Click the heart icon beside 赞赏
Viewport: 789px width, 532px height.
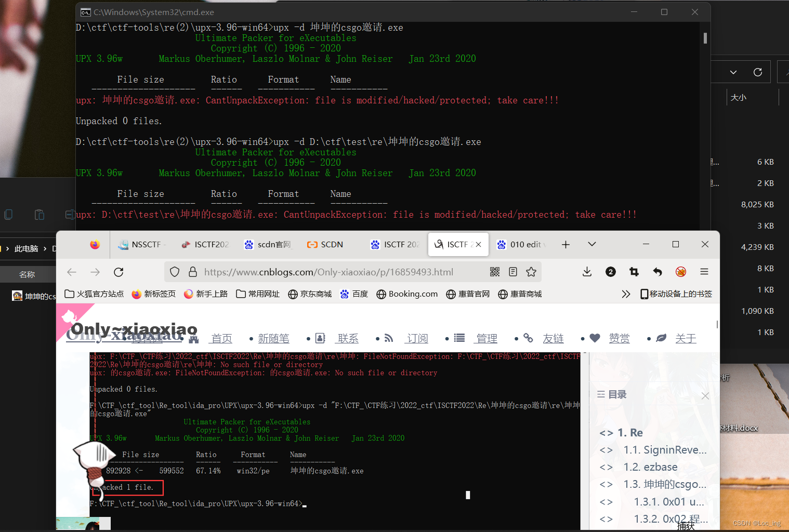pyautogui.click(x=594, y=338)
